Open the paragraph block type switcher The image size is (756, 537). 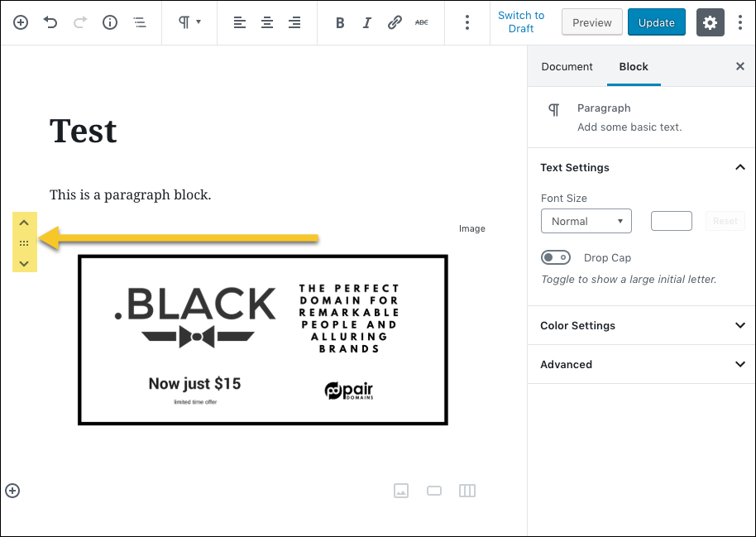click(x=189, y=22)
